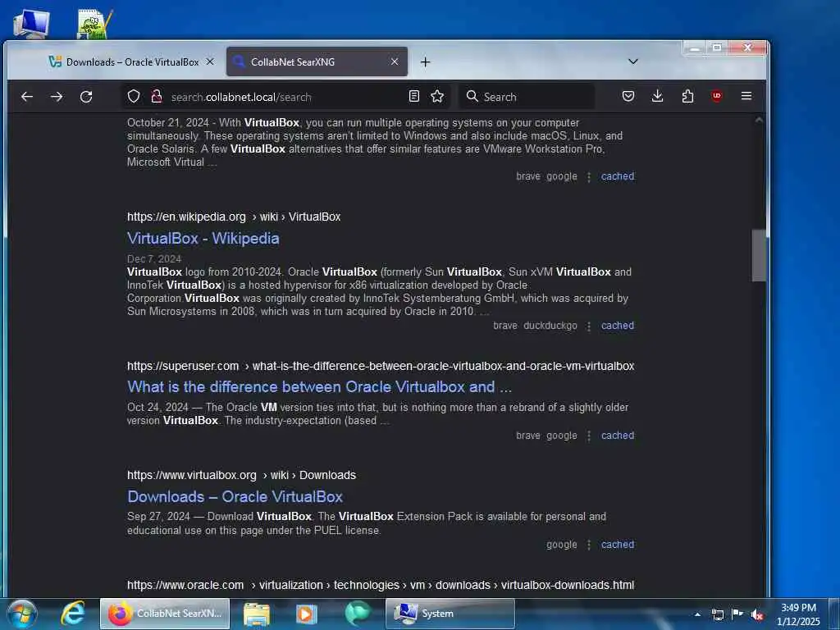
Task: Open cached copy of superuser result
Action: pos(617,436)
